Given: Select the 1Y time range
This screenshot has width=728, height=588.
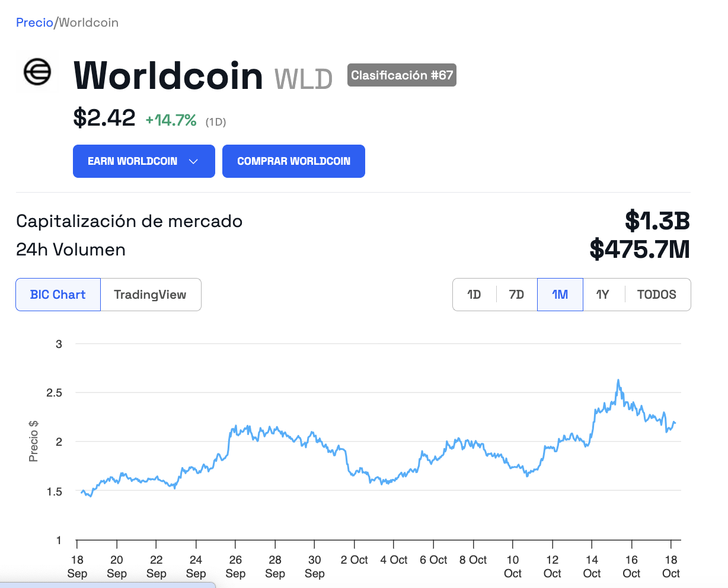Looking at the screenshot, I should click(603, 295).
